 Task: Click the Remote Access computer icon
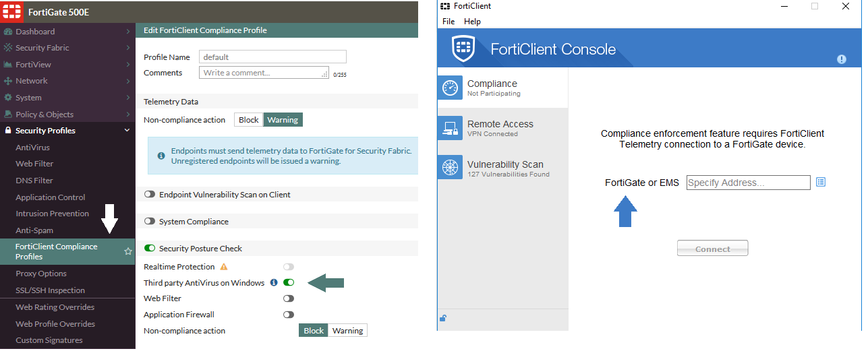(x=450, y=128)
